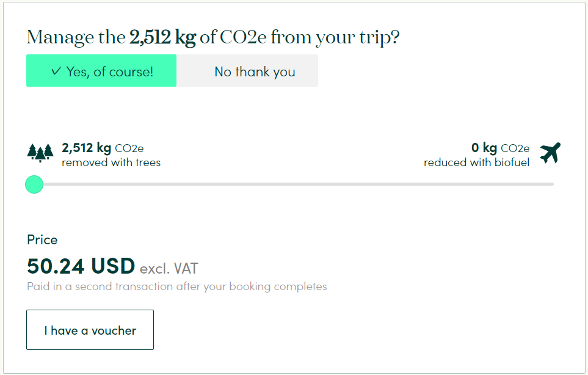The width and height of the screenshot is (588, 375).
Task: Click the far right end of the slider track
Action: pos(552,184)
